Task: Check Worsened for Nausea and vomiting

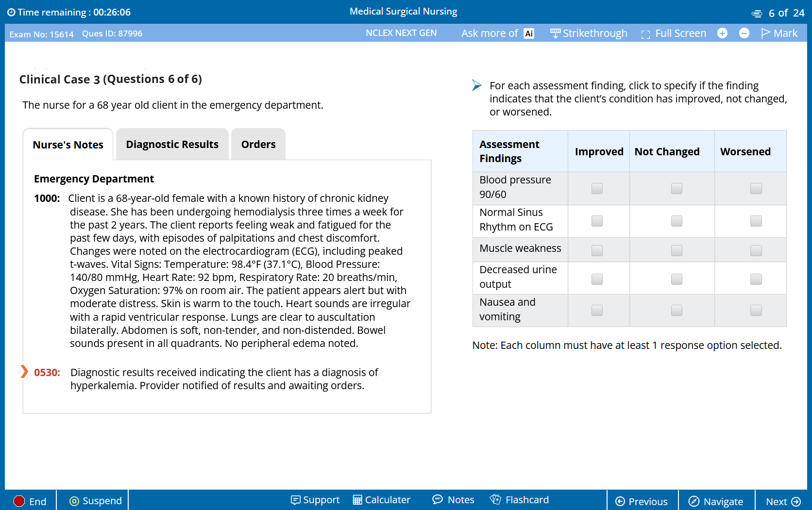Action: (x=756, y=310)
